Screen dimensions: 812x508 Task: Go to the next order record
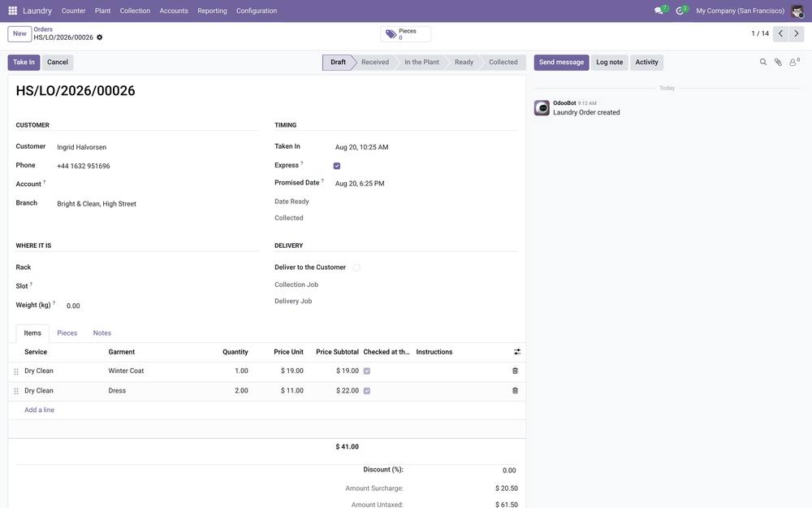click(797, 33)
